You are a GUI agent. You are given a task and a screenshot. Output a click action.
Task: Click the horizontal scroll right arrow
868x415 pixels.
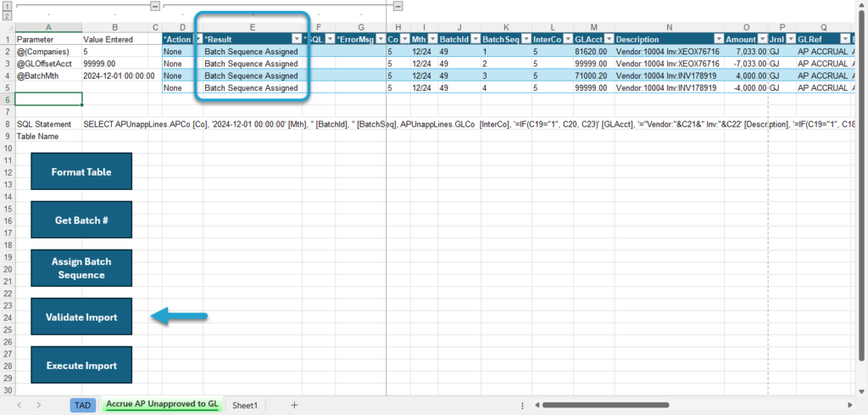pos(850,405)
